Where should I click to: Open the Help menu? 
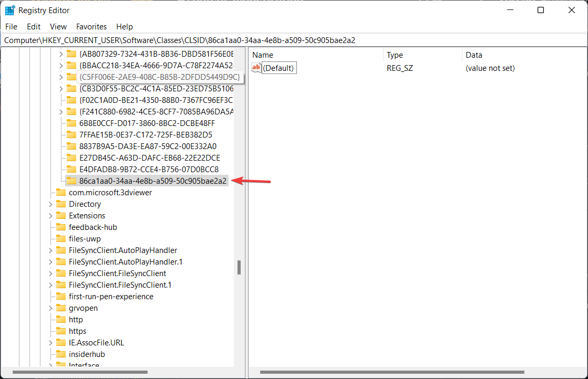click(125, 27)
